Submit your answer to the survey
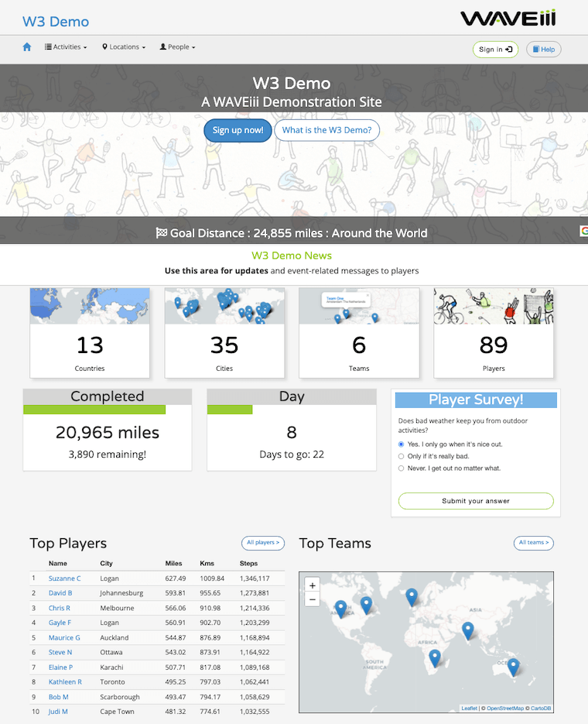This screenshot has height=724, width=588. [476, 501]
